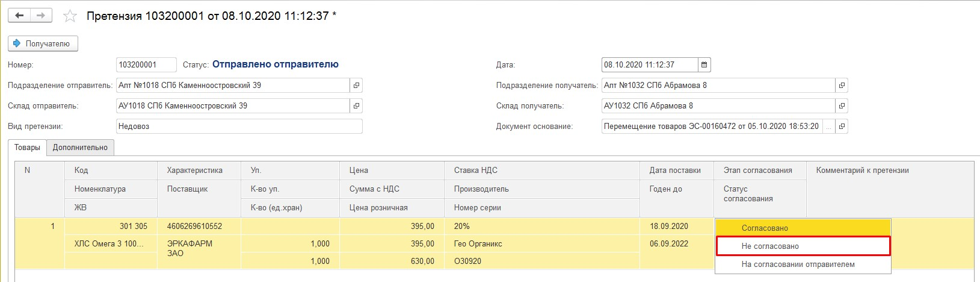Click the back navigation arrow

[19, 16]
